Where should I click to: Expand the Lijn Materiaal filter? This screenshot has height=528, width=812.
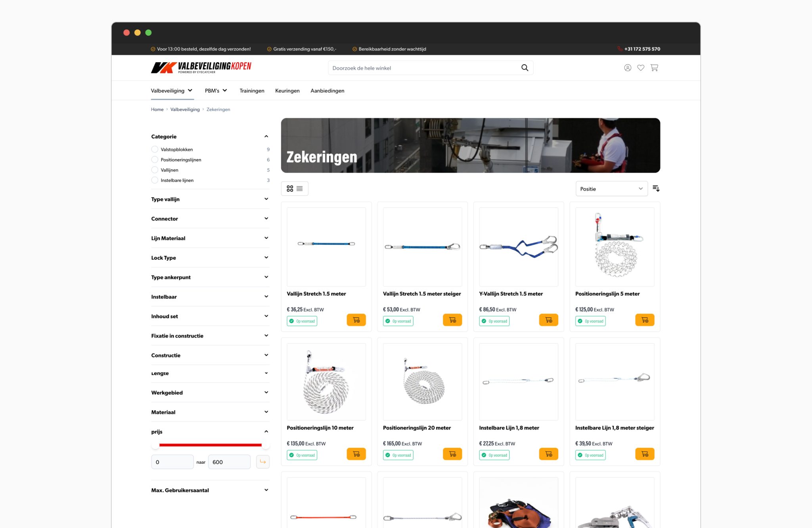tap(210, 238)
